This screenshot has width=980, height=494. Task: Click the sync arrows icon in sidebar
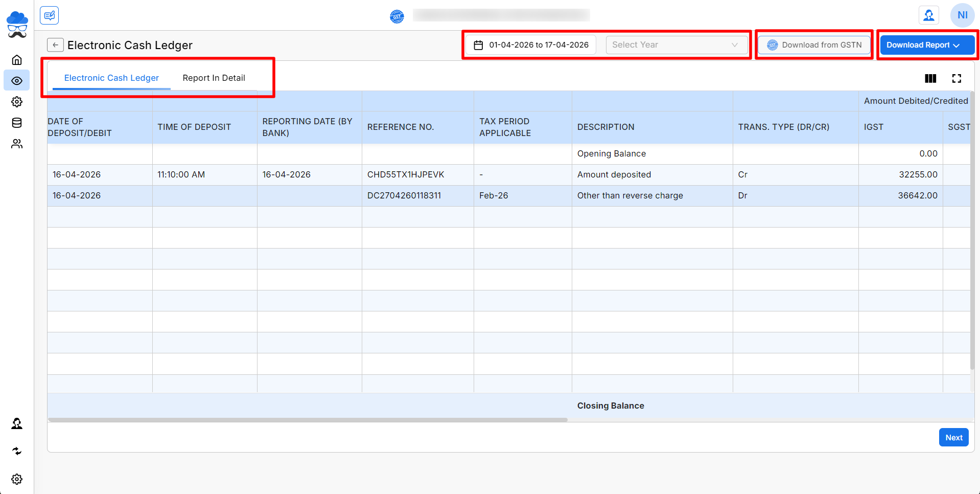coord(17,451)
